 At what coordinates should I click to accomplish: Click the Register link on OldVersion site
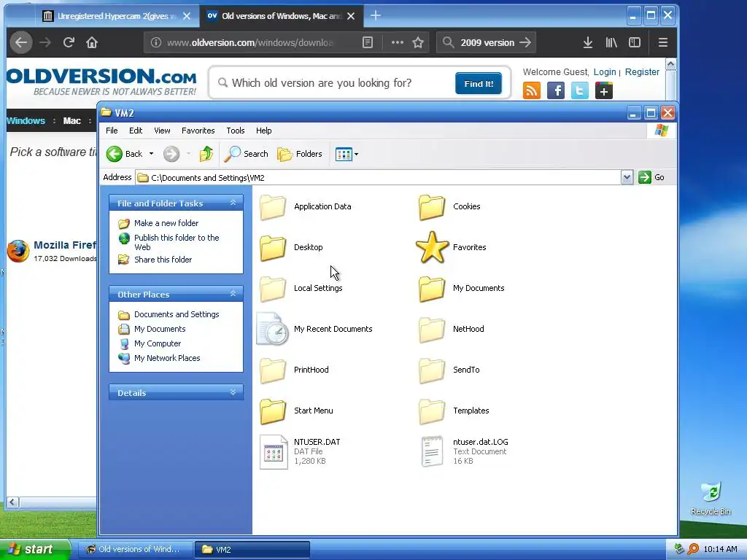(642, 72)
